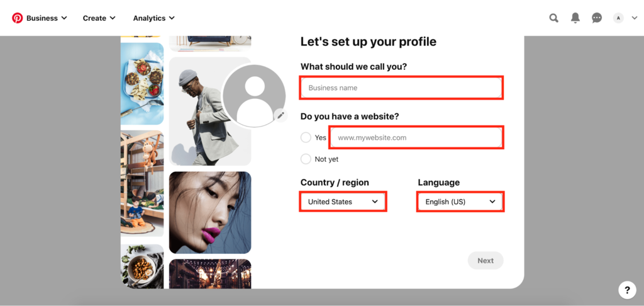
Task: Open the Language English (US) dropdown
Action: click(x=460, y=202)
